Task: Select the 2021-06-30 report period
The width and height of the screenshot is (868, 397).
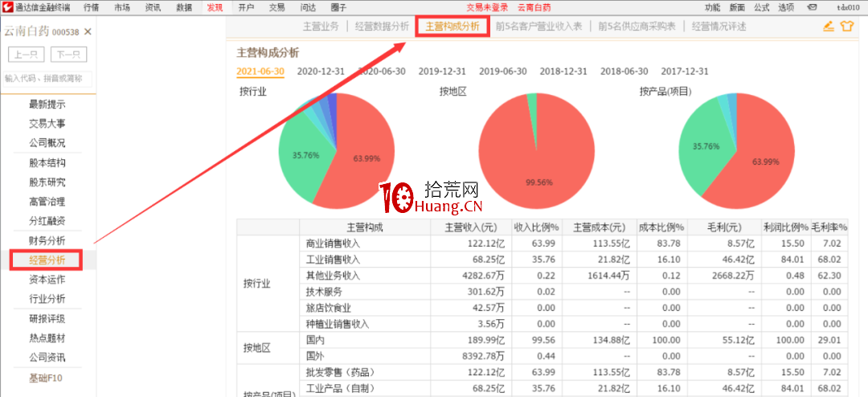Action: [x=260, y=72]
